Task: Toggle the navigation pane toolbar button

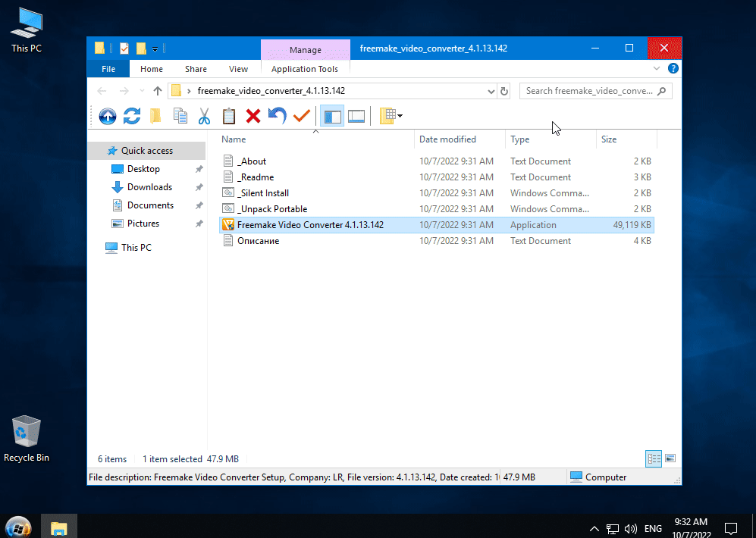Action: click(333, 116)
